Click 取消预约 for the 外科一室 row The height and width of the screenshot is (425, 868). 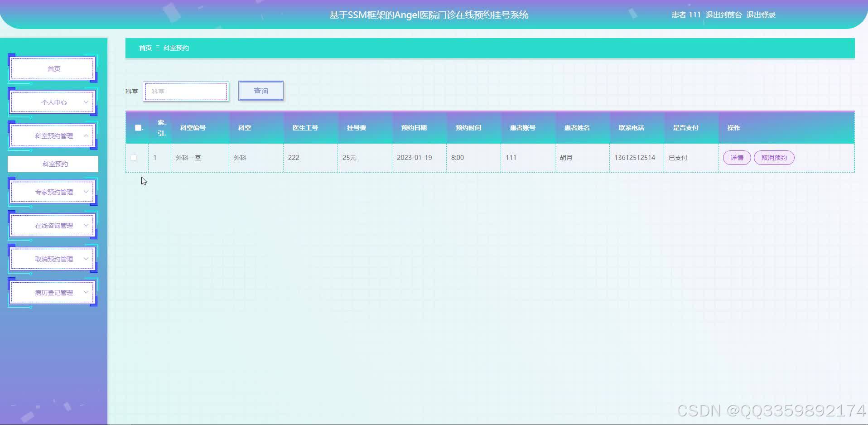(774, 158)
